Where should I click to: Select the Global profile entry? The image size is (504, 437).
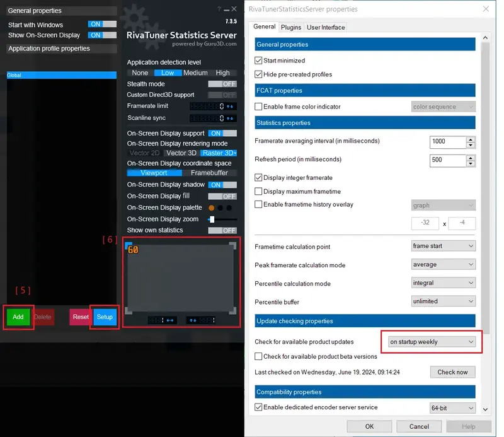(61, 75)
